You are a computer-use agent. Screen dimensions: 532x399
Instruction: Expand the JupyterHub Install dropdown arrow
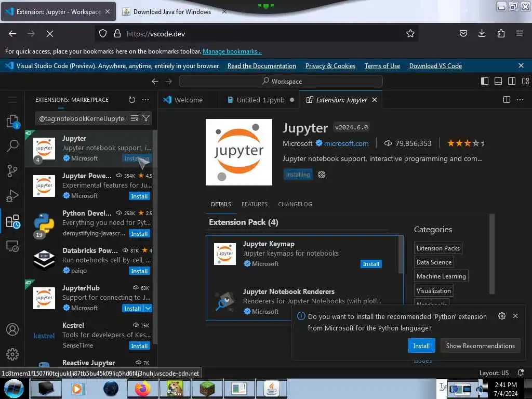[148, 308]
